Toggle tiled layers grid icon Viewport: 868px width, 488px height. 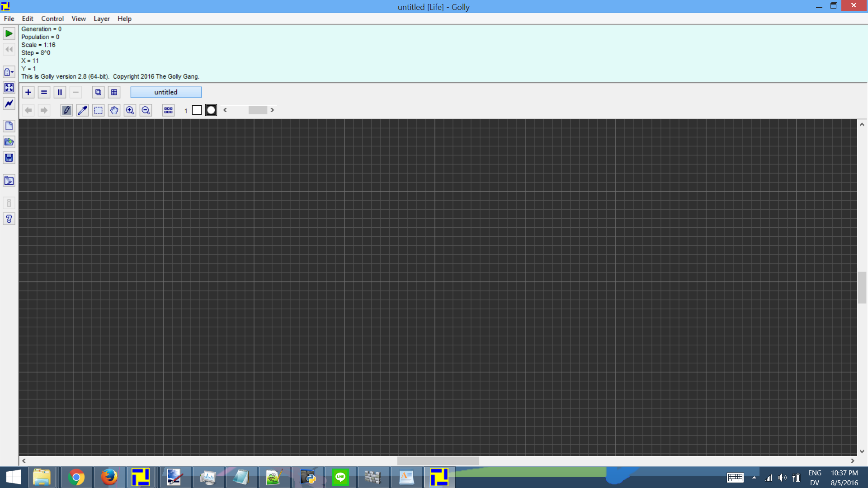pyautogui.click(x=114, y=92)
